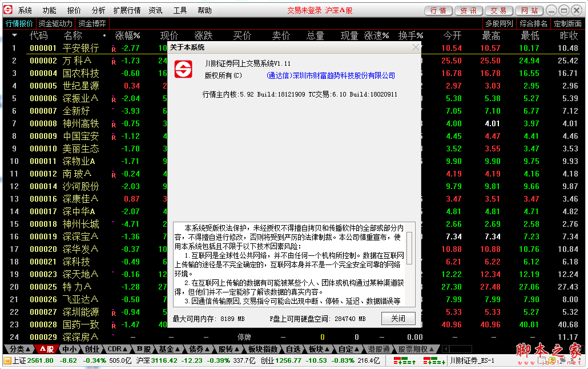Click the 资讯 button in title bar

[x=468, y=10]
